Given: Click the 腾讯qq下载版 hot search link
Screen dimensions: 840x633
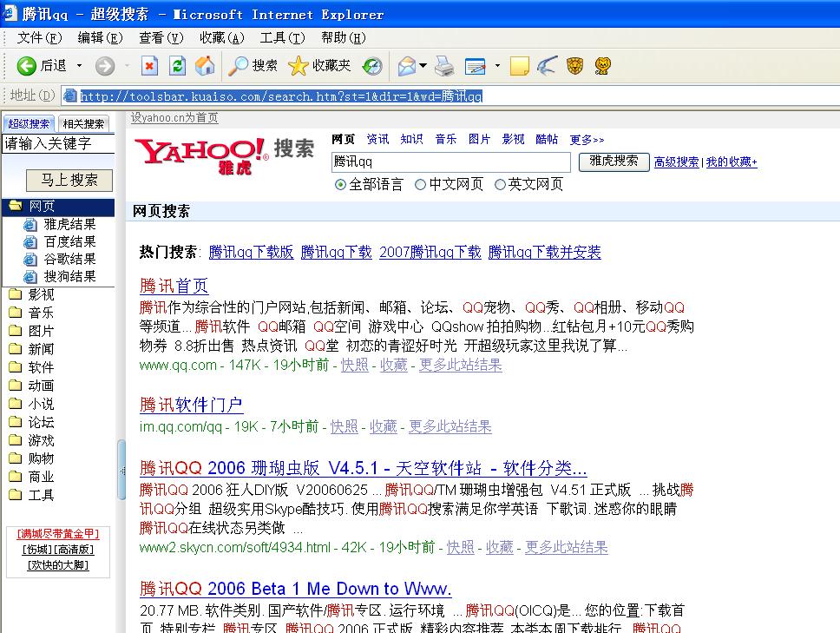Looking at the screenshot, I should (x=252, y=252).
